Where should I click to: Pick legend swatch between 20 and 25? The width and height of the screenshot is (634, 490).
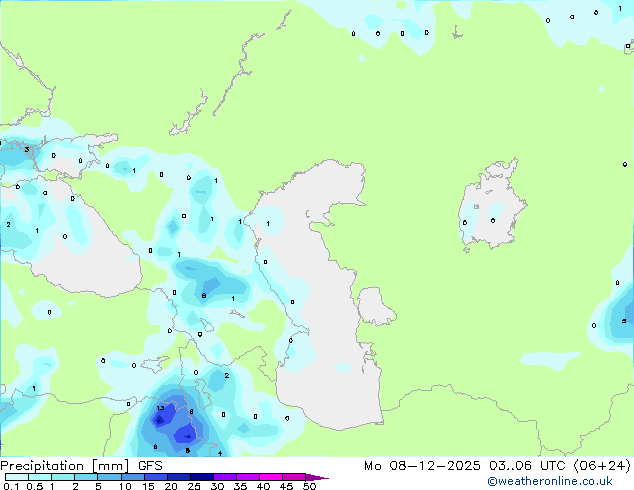point(179,477)
